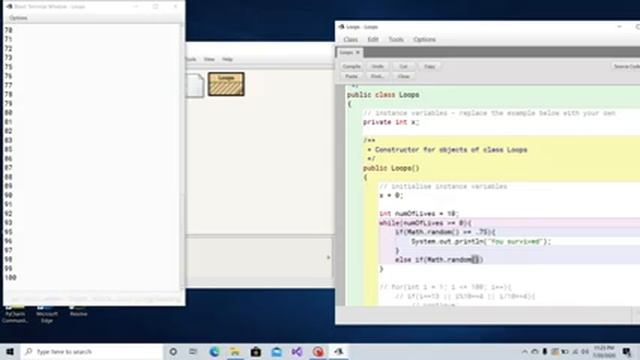The image size is (640, 360).
Task: Open Mail app from the taskbar
Action: [277, 351]
